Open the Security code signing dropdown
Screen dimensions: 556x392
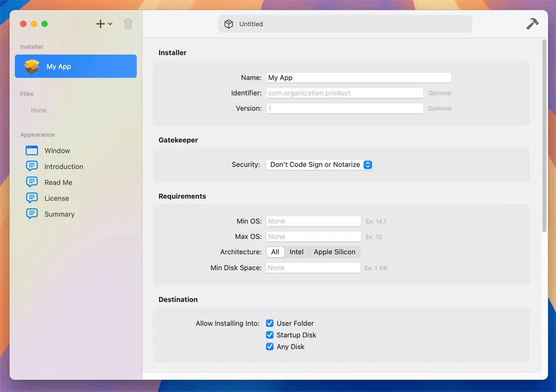click(319, 165)
